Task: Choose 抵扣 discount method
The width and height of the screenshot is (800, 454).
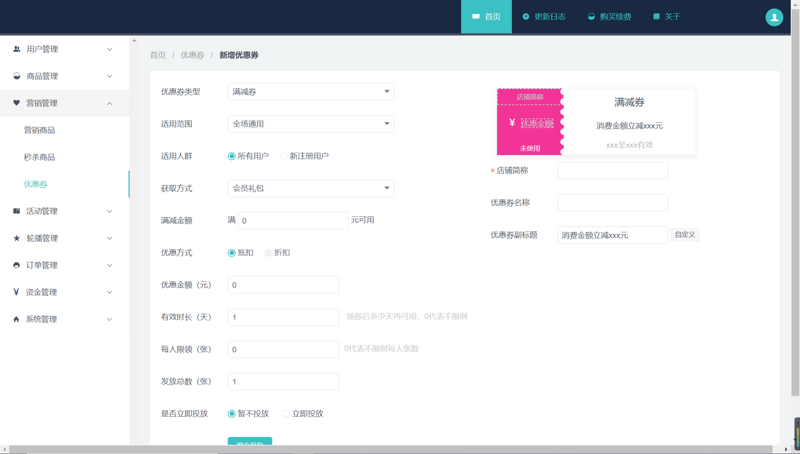Action: [232, 253]
